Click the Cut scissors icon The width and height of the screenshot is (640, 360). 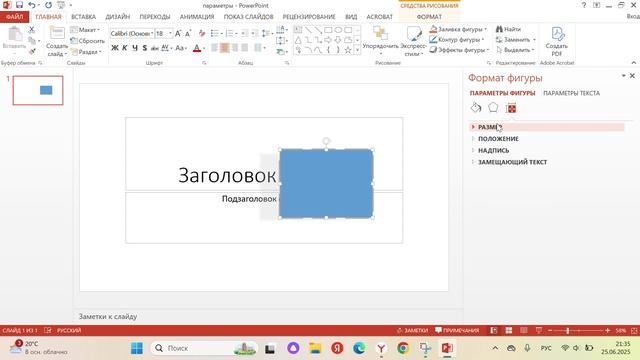[31, 30]
